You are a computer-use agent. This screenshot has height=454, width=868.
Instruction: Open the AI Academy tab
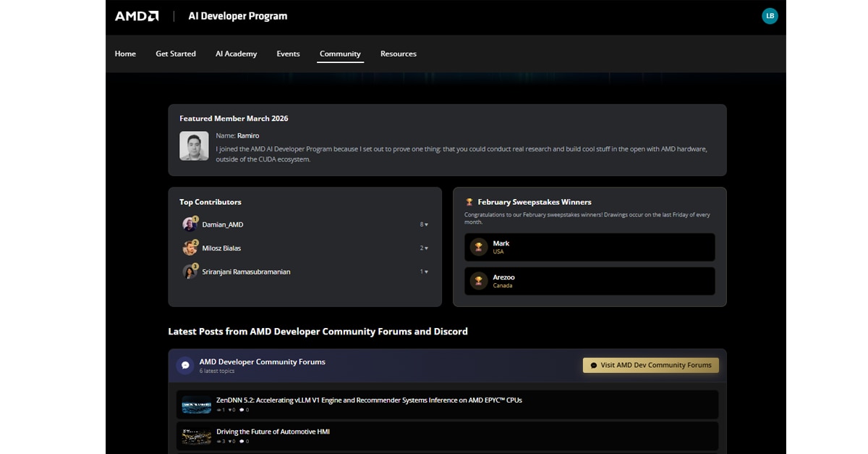point(236,54)
